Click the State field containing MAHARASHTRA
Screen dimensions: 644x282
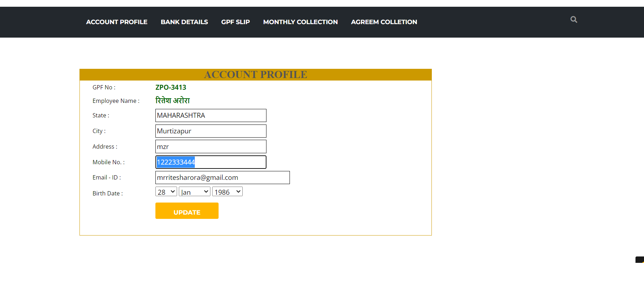point(211,116)
